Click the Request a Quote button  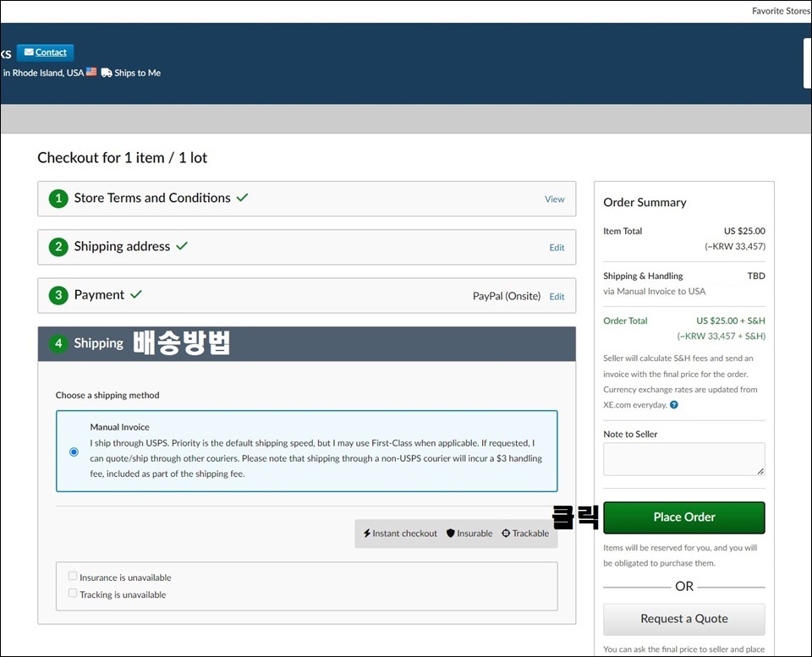click(684, 619)
